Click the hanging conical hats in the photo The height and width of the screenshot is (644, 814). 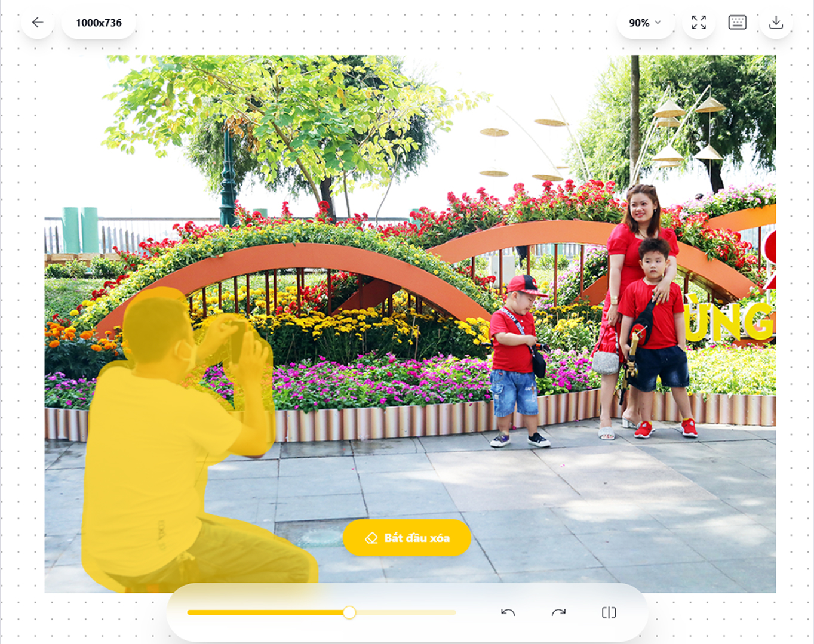(687, 131)
